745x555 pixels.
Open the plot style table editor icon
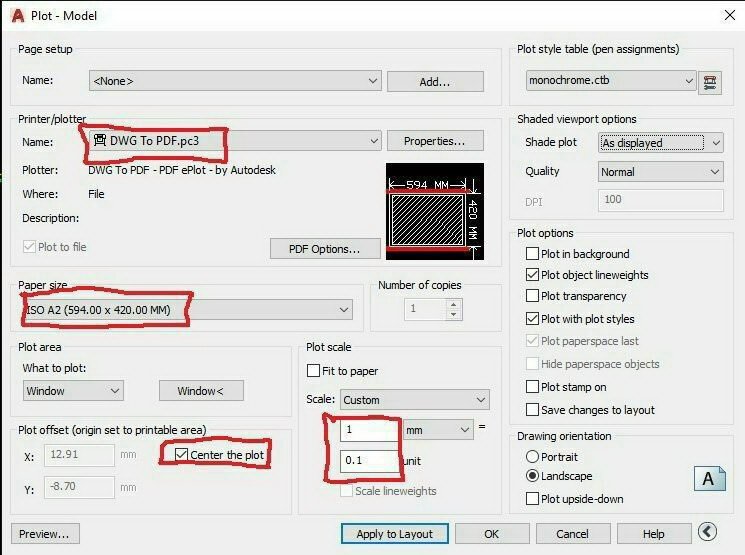[710, 83]
